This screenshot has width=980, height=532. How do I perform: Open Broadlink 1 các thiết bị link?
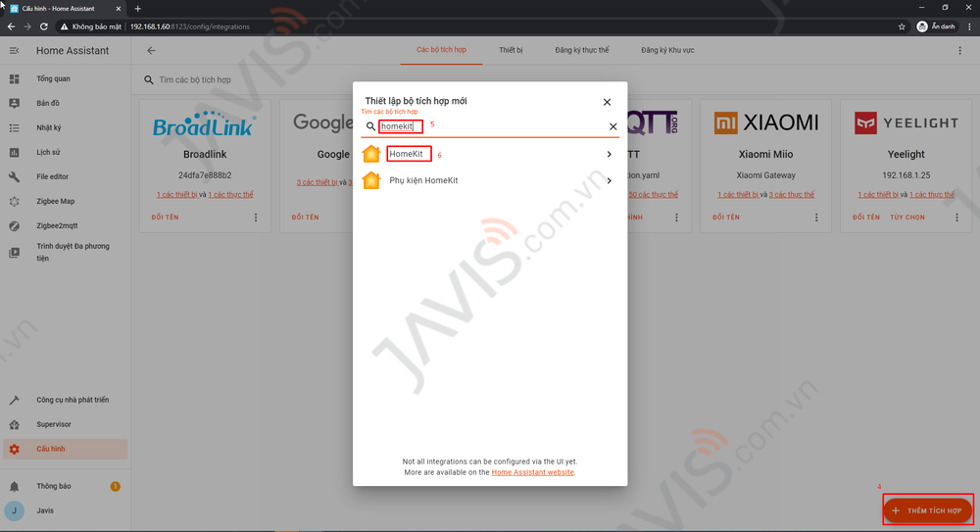click(x=176, y=194)
